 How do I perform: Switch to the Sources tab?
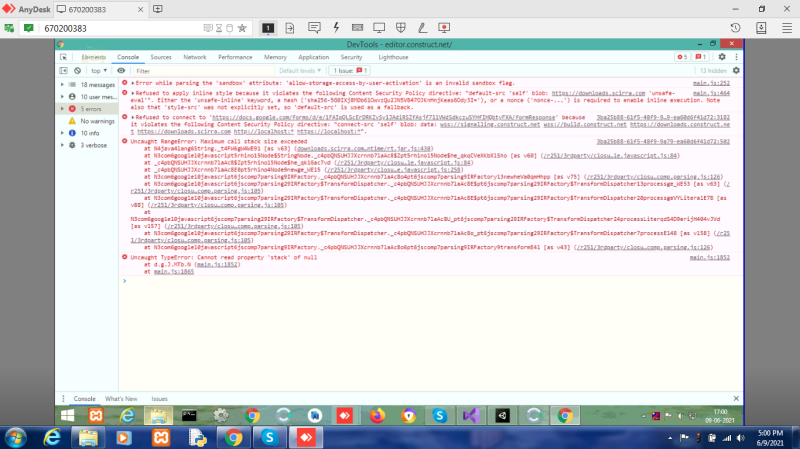pyautogui.click(x=161, y=57)
